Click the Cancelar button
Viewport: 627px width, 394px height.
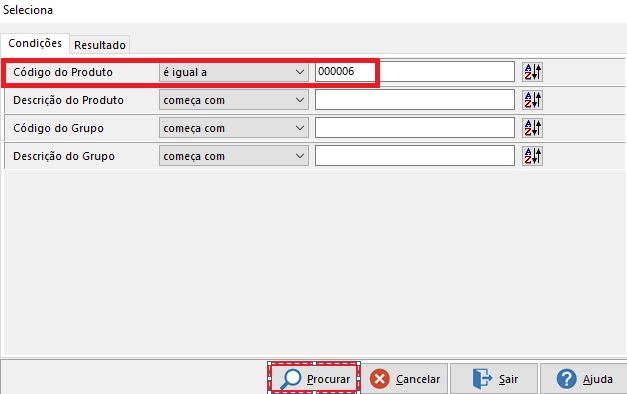click(x=405, y=378)
